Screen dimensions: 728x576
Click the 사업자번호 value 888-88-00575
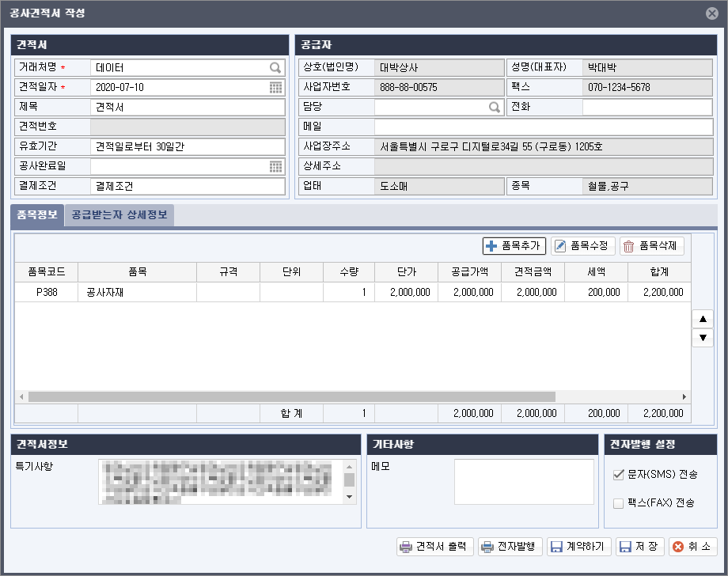[x=408, y=87]
